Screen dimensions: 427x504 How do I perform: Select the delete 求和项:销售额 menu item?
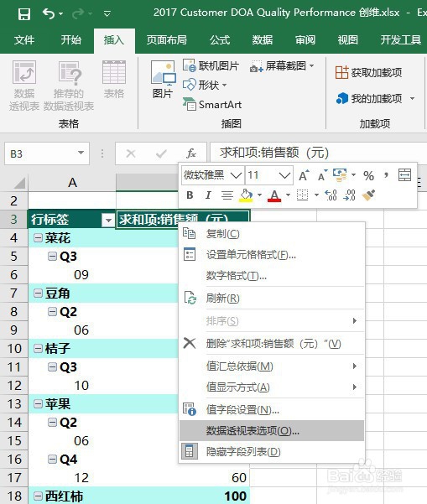tap(272, 343)
